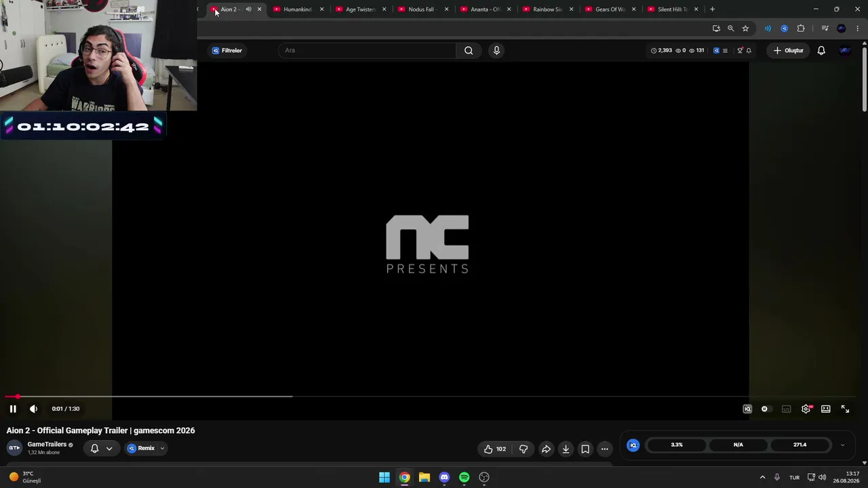The image size is (868, 488).
Task: Download the video
Action: pyautogui.click(x=566, y=449)
